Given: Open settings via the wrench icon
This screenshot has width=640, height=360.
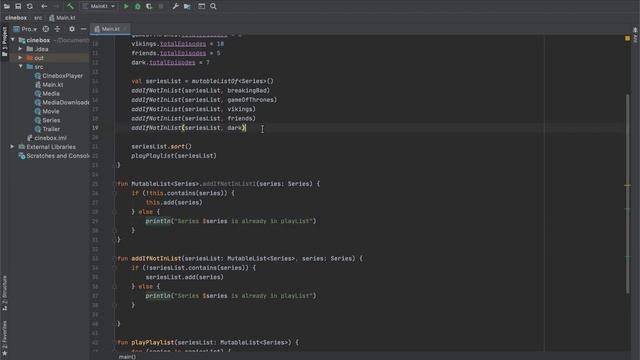Looking at the screenshot, I should [x=176, y=6].
